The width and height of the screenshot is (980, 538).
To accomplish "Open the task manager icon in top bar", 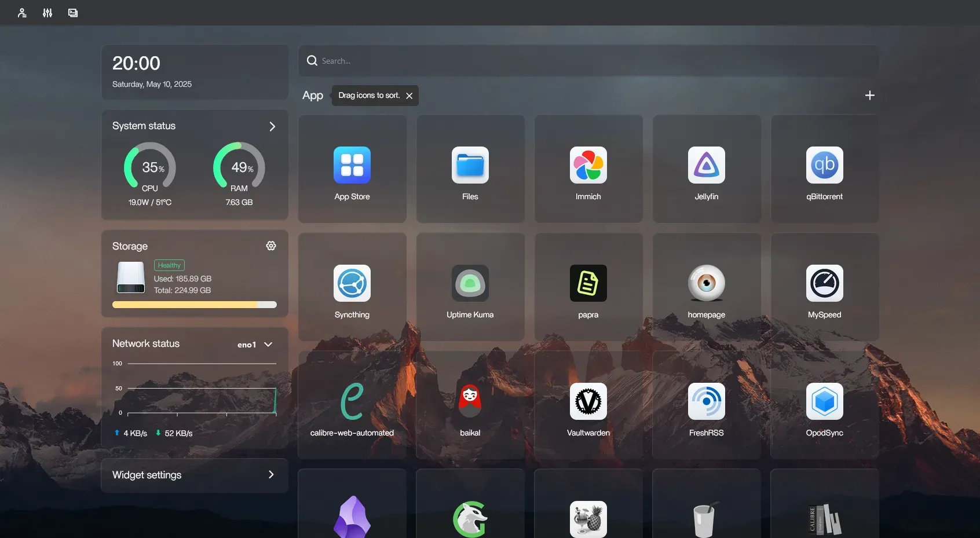I will pyautogui.click(x=73, y=13).
